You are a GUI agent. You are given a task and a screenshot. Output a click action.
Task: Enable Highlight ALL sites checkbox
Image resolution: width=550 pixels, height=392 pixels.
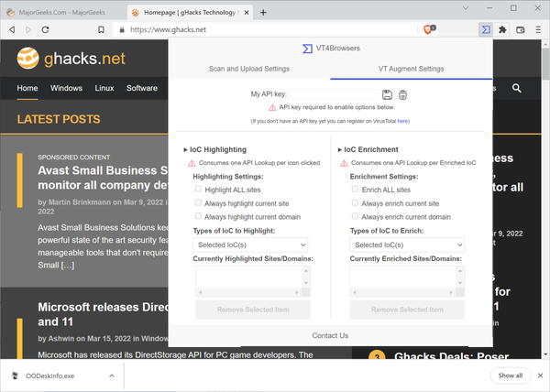point(198,190)
